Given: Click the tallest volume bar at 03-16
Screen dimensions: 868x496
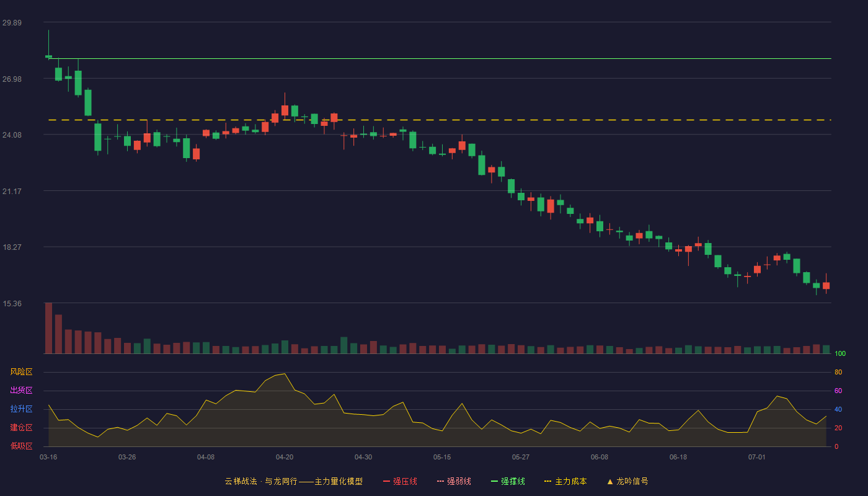Looking at the screenshot, I should click(x=48, y=328).
